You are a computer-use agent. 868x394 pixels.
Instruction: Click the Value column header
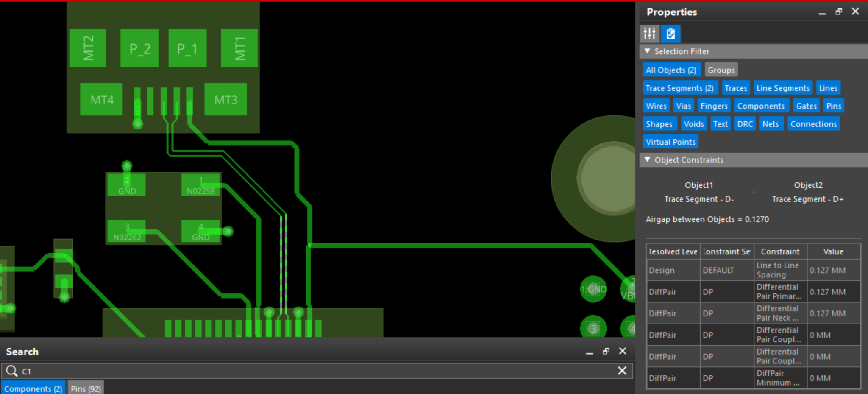(832, 251)
